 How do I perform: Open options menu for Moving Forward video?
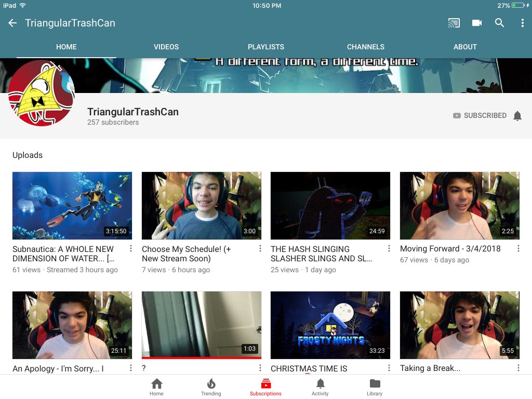click(518, 249)
